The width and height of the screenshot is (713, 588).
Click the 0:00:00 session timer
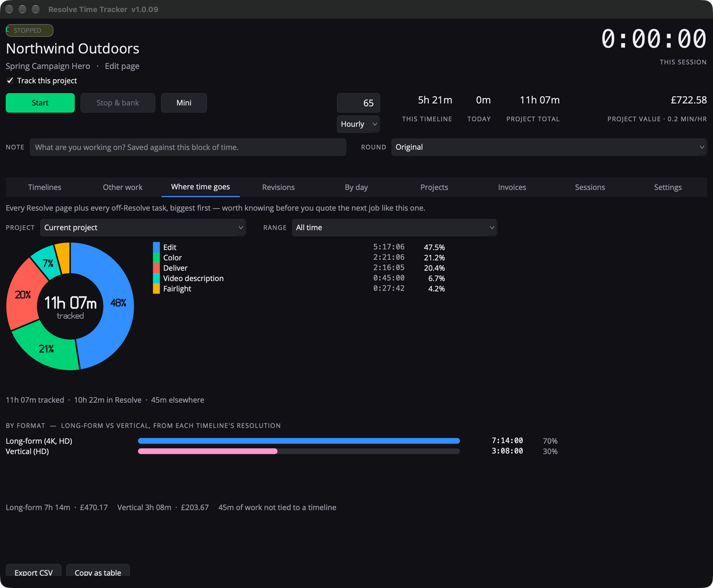654,39
